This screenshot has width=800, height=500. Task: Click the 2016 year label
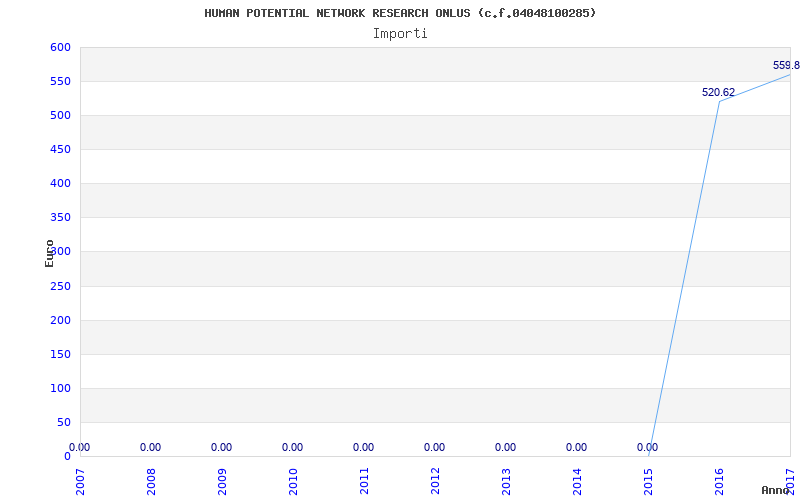[719, 482]
